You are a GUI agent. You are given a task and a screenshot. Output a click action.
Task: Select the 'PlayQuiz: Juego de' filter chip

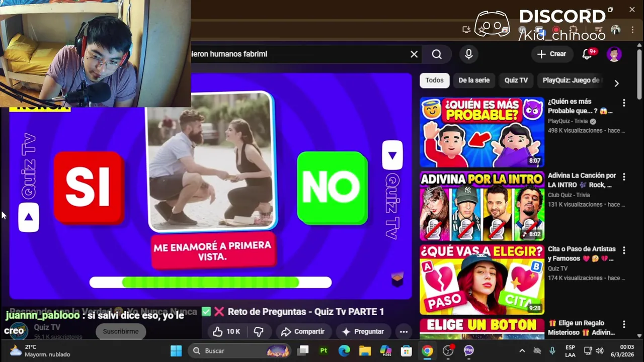coord(571,80)
